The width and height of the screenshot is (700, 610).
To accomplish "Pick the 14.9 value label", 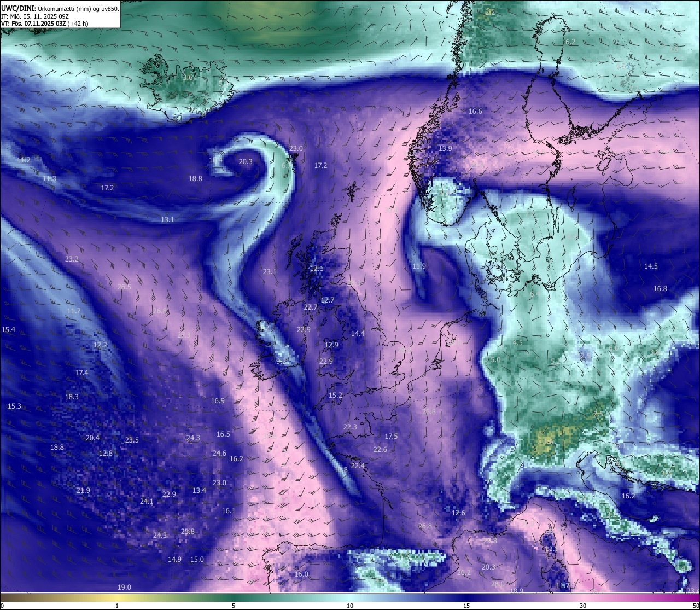I will 174,560.
